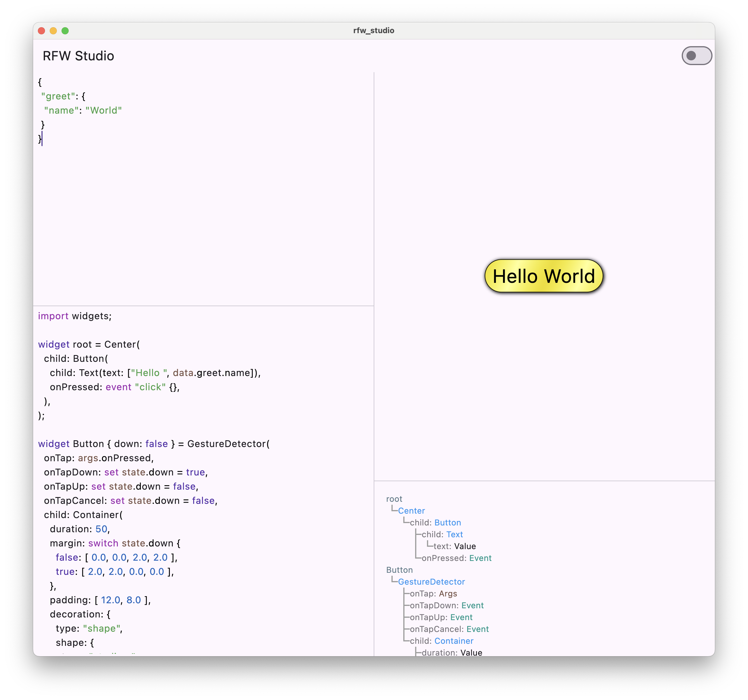Click the 'import widgets;' line in code editor

(75, 316)
